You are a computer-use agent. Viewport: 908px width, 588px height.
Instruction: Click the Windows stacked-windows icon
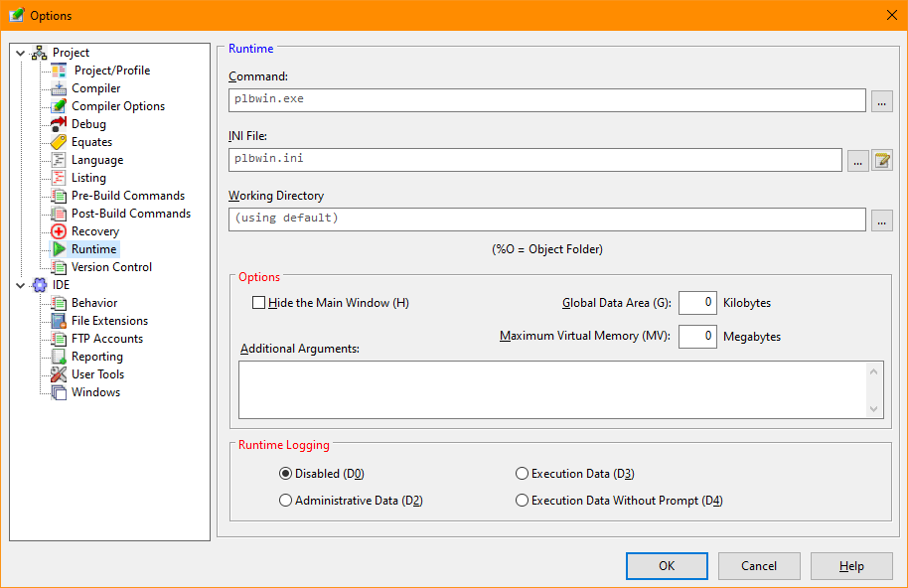(x=59, y=392)
